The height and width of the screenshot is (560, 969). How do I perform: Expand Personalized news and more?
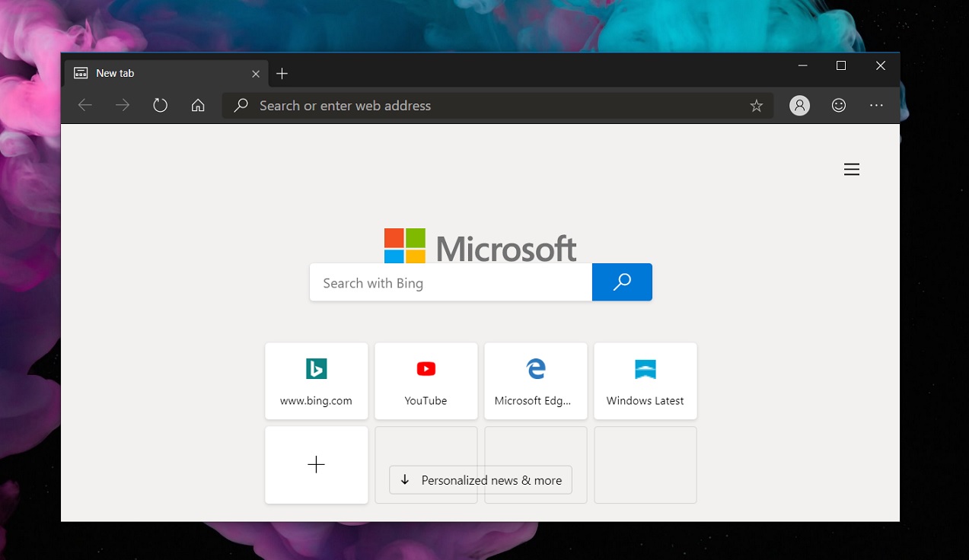point(480,480)
